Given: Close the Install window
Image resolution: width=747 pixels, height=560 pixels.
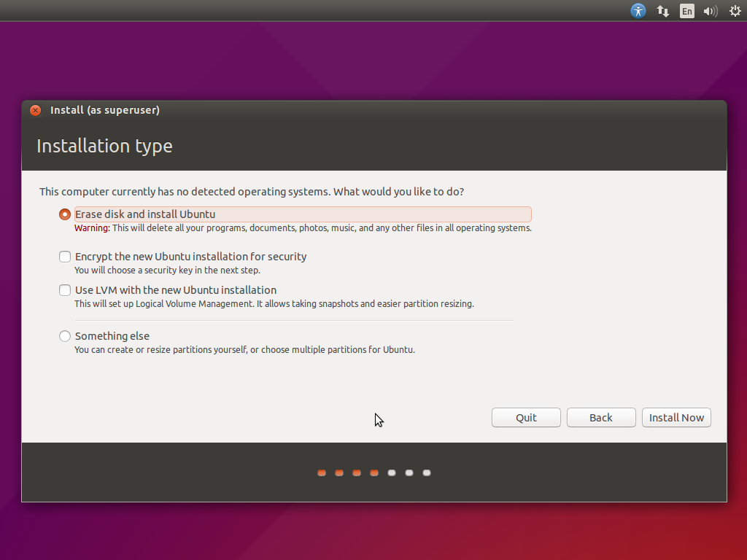Looking at the screenshot, I should pyautogui.click(x=35, y=110).
